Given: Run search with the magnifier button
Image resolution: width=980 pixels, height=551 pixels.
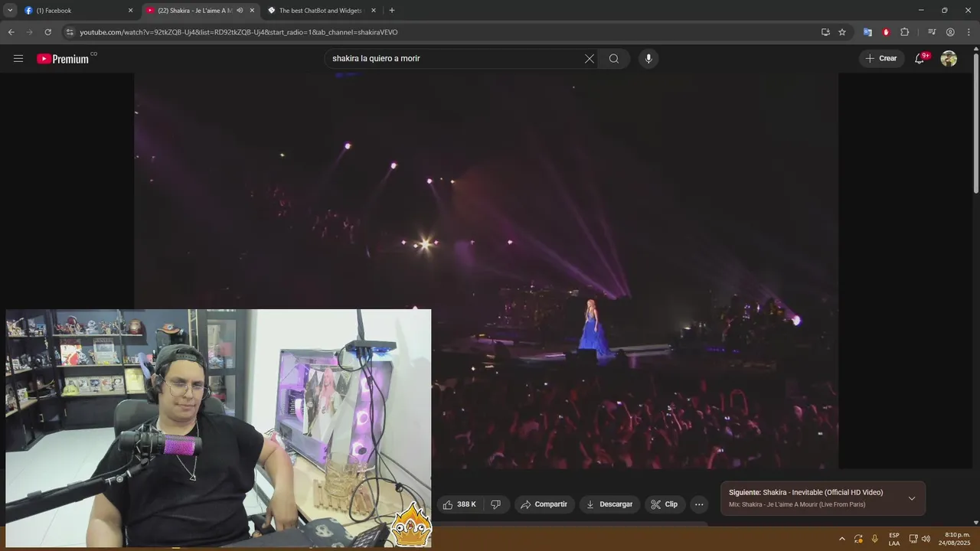Looking at the screenshot, I should [x=614, y=59].
